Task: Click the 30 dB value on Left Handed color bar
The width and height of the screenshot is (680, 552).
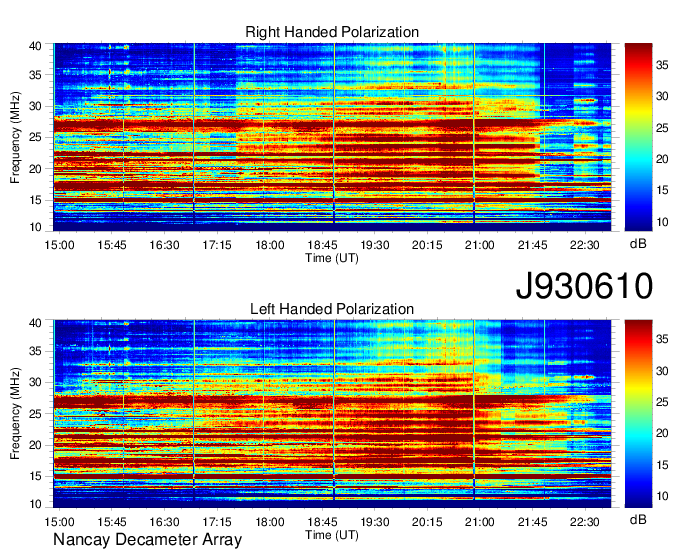Action: tap(662, 371)
